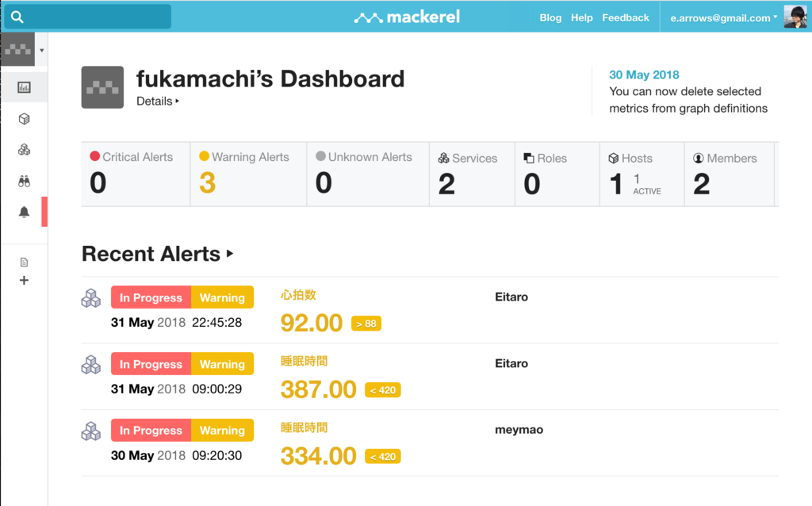
Task: Open e.arrows@gmail.com account dropdown
Action: point(723,17)
